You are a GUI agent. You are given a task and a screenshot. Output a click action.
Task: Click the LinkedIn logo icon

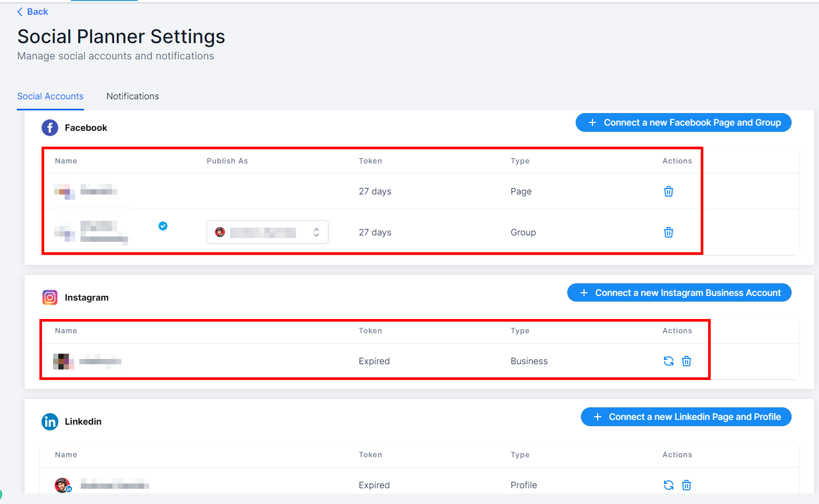click(50, 421)
